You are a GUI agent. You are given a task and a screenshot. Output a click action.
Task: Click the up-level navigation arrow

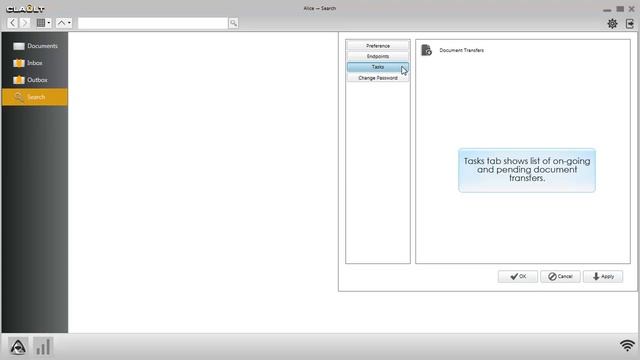[61, 23]
